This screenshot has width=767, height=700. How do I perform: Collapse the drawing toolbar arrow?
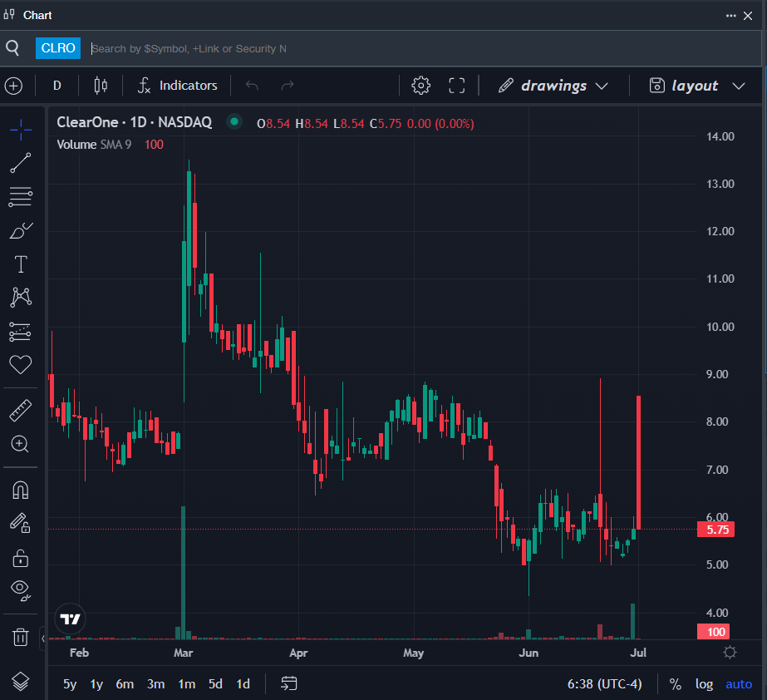42,638
